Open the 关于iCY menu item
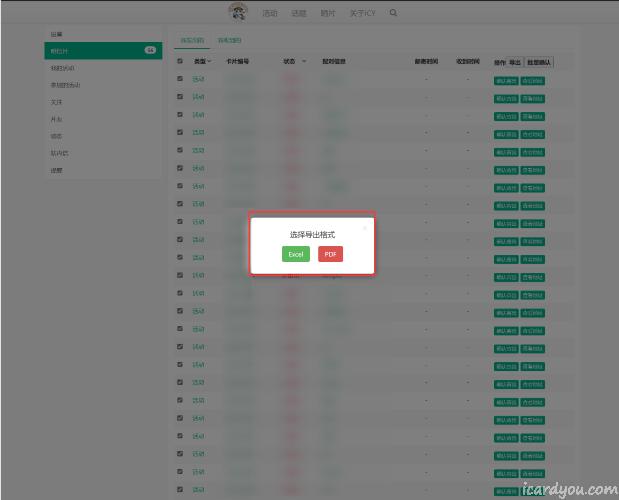Image resolution: width=619 pixels, height=500 pixels. [362, 13]
